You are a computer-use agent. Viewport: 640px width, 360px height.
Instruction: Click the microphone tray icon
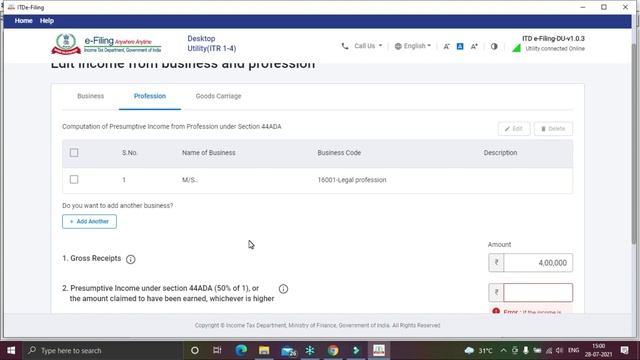526,351
